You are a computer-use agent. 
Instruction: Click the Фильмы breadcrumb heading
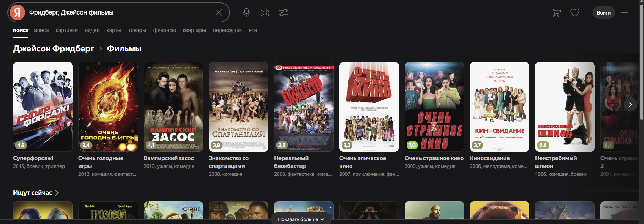click(124, 49)
